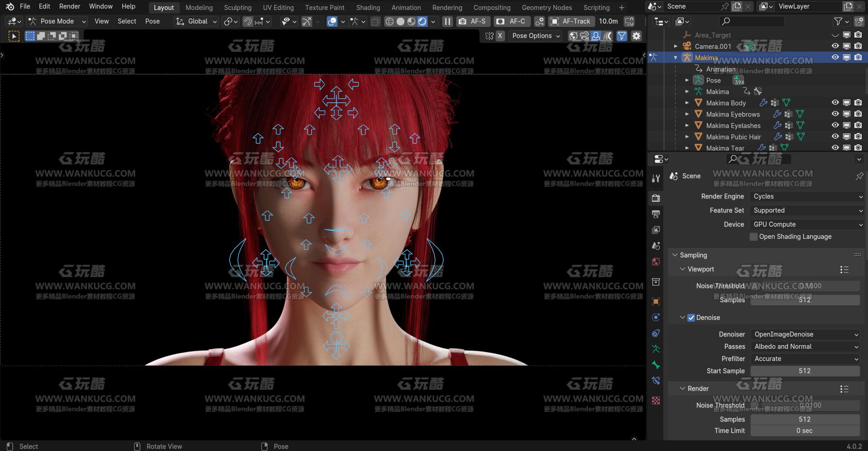Open the View Layer properties tab

[x=656, y=230]
